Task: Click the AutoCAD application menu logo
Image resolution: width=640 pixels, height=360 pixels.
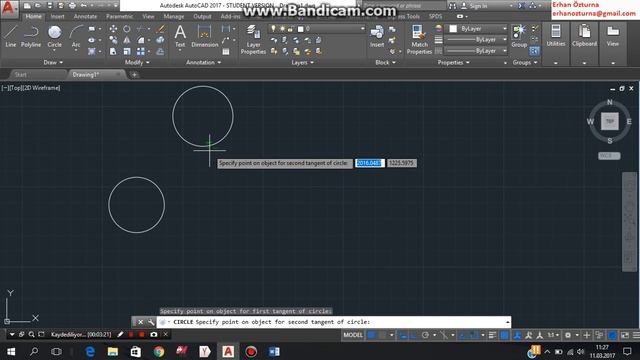Action: [x=9, y=9]
